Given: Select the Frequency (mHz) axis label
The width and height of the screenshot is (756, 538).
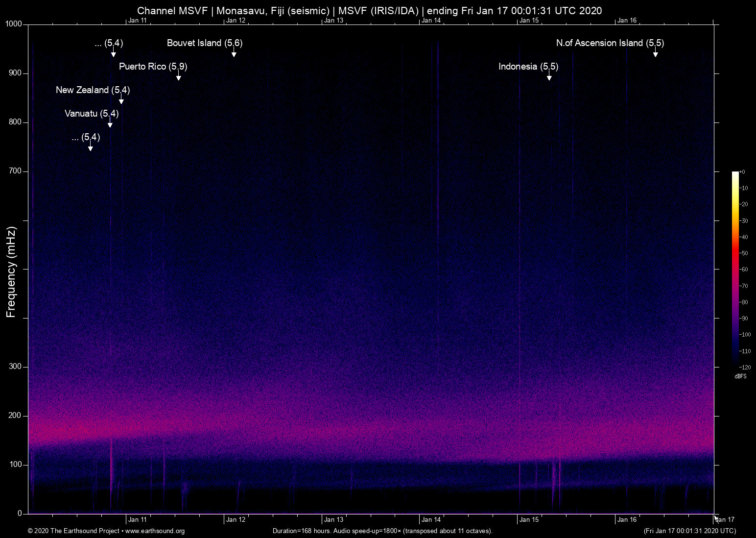Looking at the screenshot, I should [x=11, y=272].
